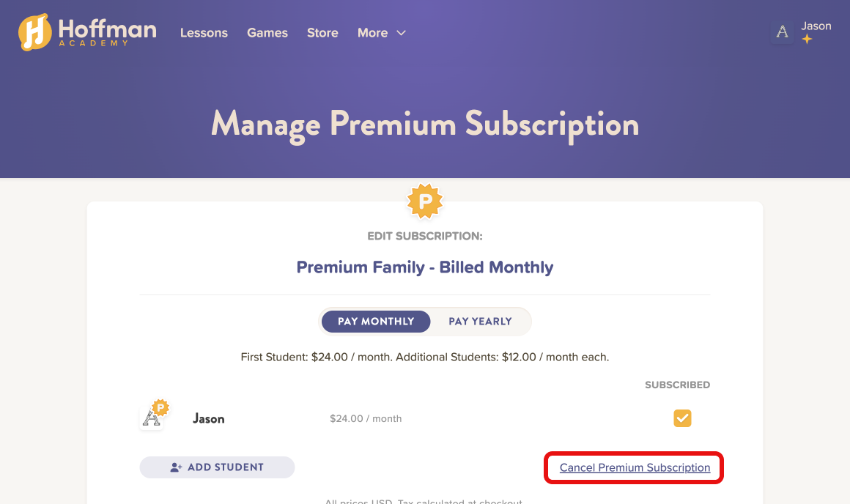Click the Cancel Premium Subscription link

[635, 468]
